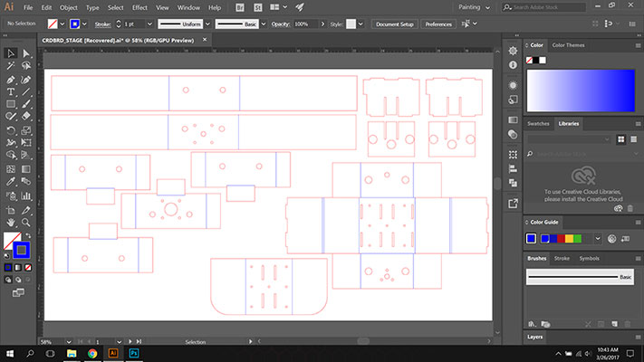Viewport: 644px width, 362px height.
Task: Open the harmony rules dropdown in Color Guide
Action: (x=598, y=238)
